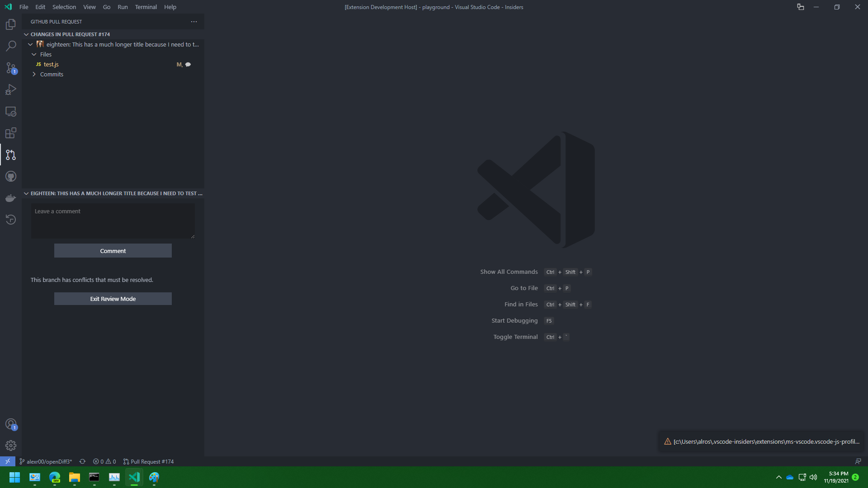868x488 pixels.
Task: Open the Docker view in activity bar
Action: click(11, 198)
